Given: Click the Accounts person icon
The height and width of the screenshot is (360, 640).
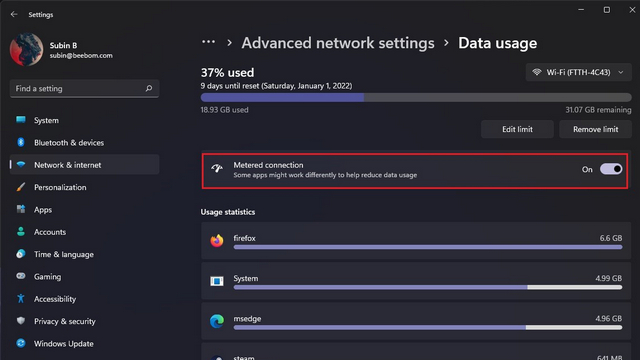Looking at the screenshot, I should click(x=21, y=232).
